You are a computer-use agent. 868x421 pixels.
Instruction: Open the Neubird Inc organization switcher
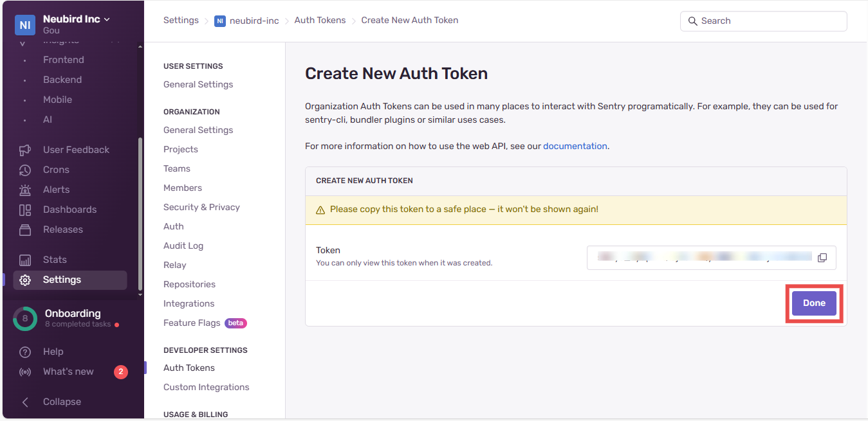point(71,19)
